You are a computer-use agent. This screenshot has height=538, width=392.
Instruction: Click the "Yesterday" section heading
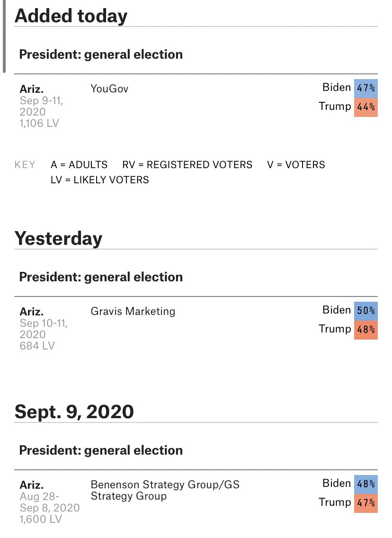(x=58, y=238)
